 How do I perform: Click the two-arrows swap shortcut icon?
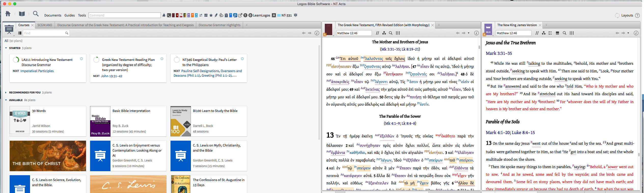[x=201, y=15]
